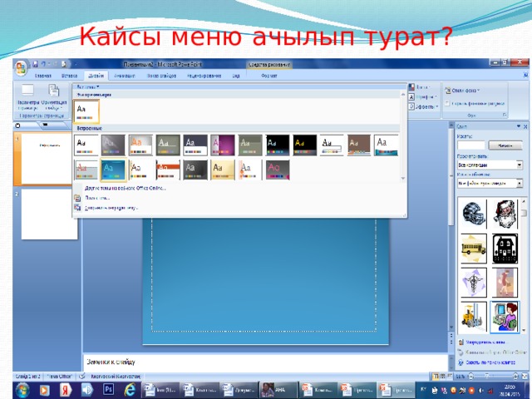Apply the highlighted blue theme thumbnail
The height and width of the screenshot is (399, 532).
[x=113, y=170]
